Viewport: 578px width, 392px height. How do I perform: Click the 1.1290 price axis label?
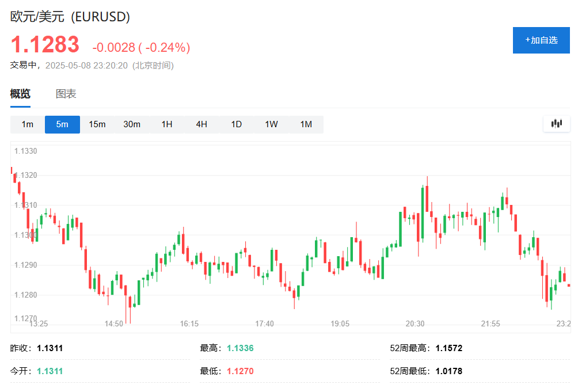click(x=26, y=265)
